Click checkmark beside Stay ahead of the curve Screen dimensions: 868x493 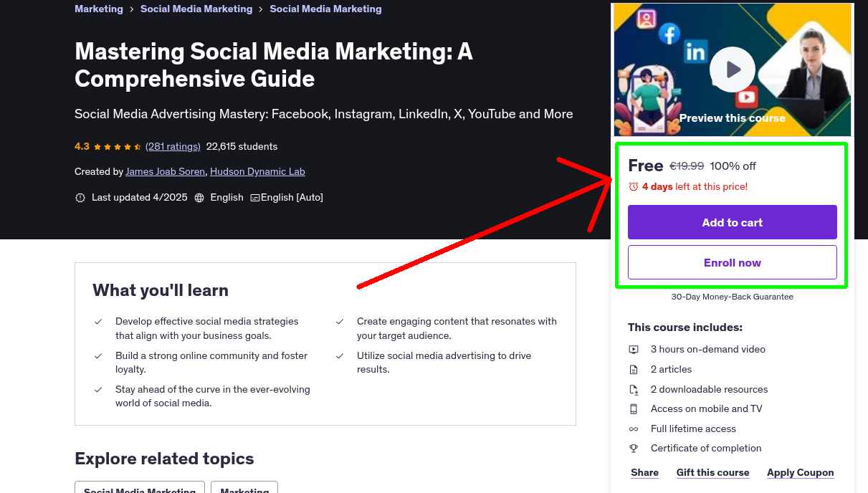click(x=98, y=390)
